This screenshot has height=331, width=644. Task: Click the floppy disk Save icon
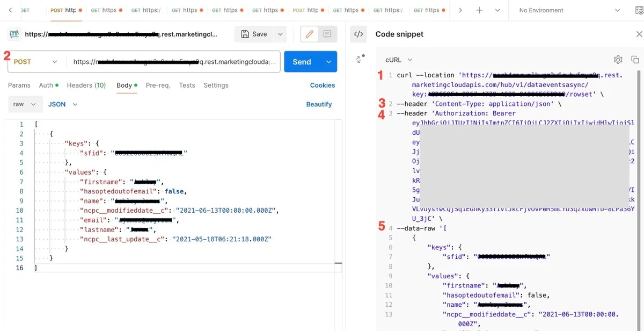(x=246, y=34)
